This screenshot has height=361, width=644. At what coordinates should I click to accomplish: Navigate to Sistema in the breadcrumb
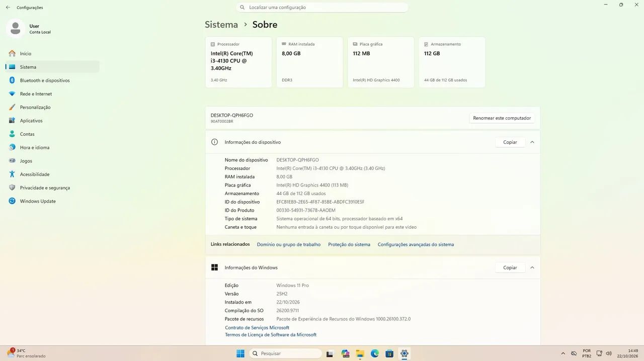(x=221, y=25)
